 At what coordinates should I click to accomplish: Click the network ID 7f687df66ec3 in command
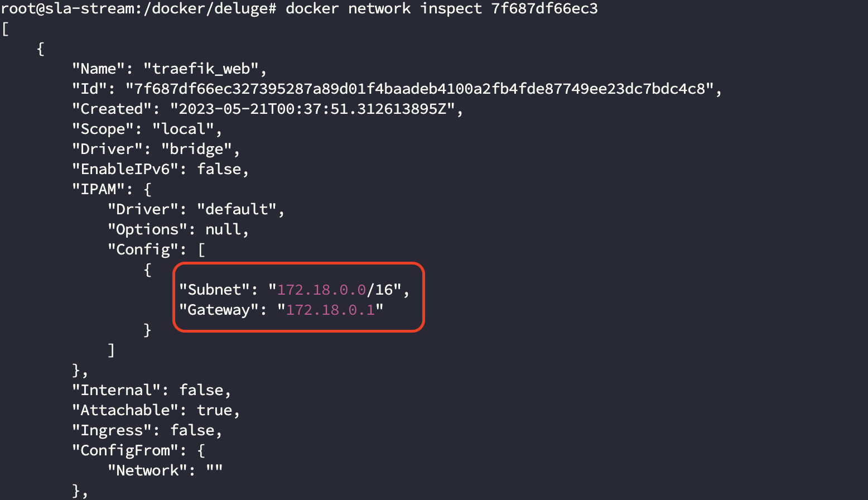544,9
